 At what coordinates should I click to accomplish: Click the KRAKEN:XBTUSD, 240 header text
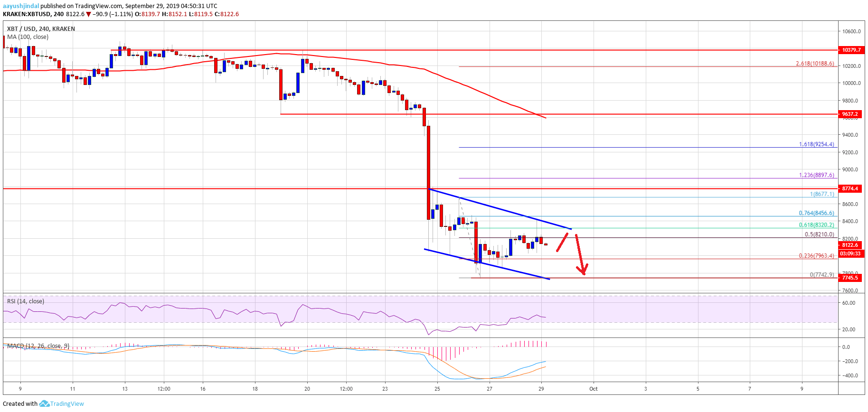(33, 14)
